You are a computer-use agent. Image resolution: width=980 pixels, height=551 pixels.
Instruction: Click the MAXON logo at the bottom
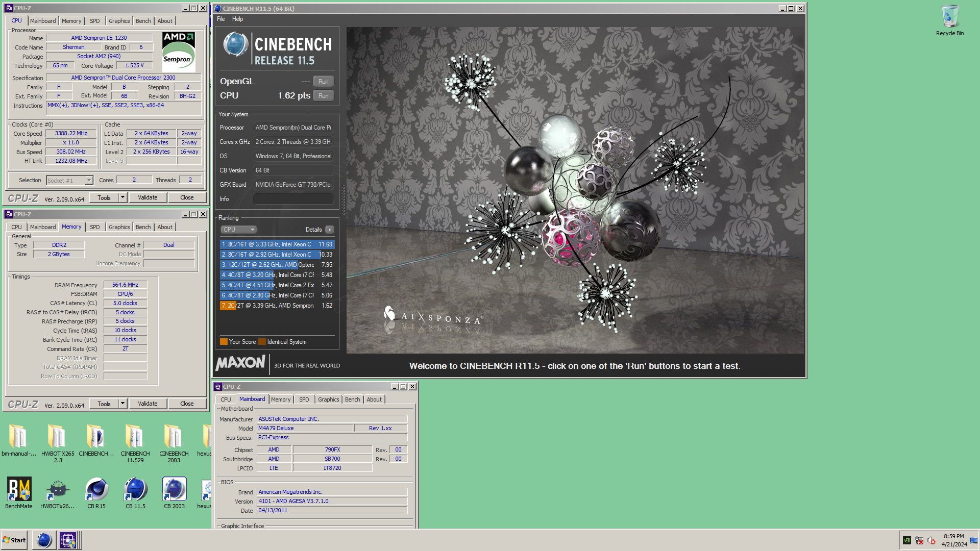240,363
